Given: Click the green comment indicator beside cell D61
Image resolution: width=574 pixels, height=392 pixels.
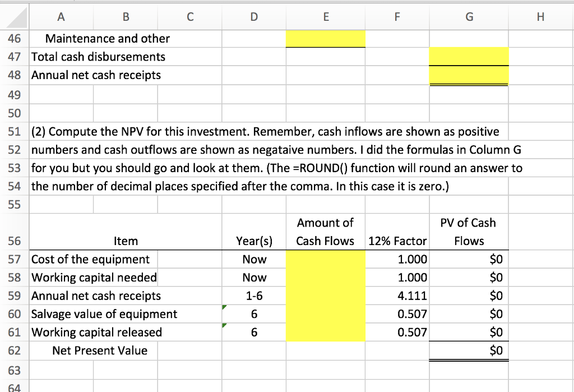Looking at the screenshot, I should click(223, 325).
